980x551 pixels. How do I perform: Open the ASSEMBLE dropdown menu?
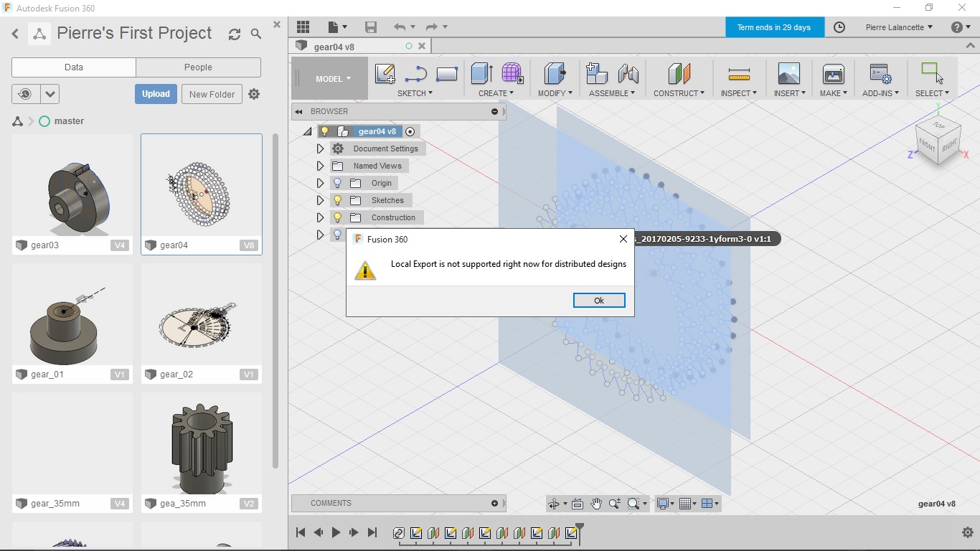(612, 93)
